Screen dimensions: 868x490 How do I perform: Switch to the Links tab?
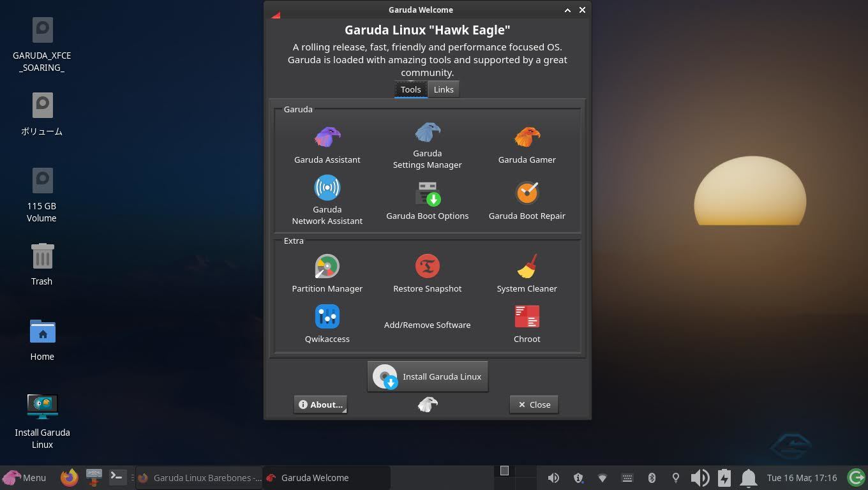point(444,89)
